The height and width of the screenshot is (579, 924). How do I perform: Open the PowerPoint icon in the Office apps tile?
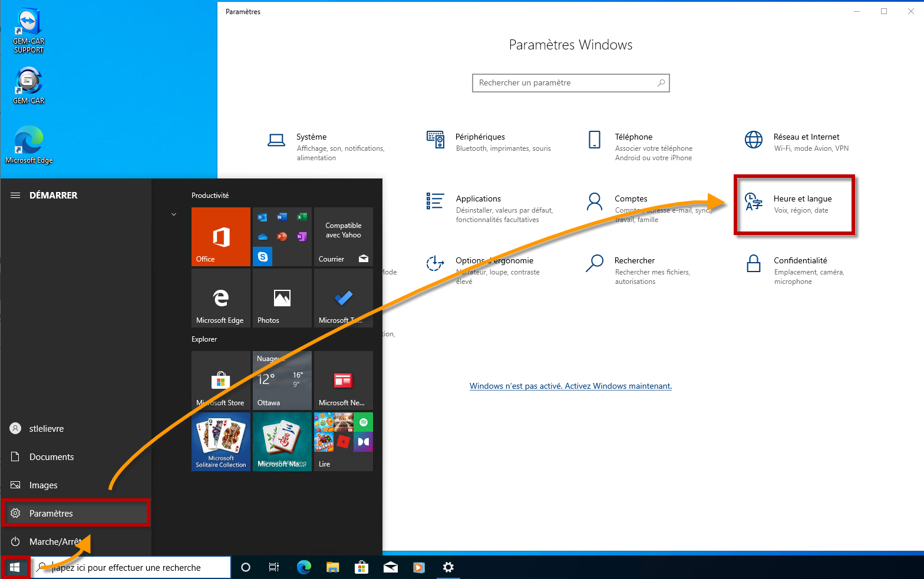(282, 237)
